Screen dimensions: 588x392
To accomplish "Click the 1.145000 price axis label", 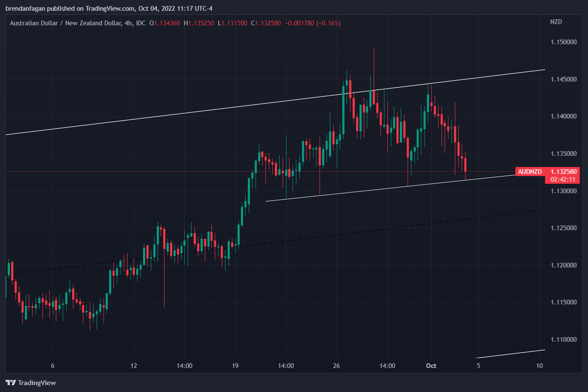I will tap(564, 79).
